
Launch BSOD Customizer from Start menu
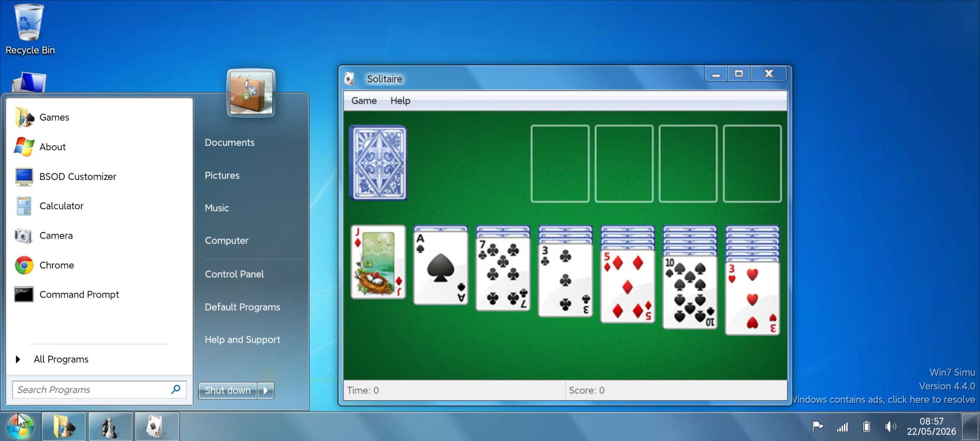tap(78, 176)
